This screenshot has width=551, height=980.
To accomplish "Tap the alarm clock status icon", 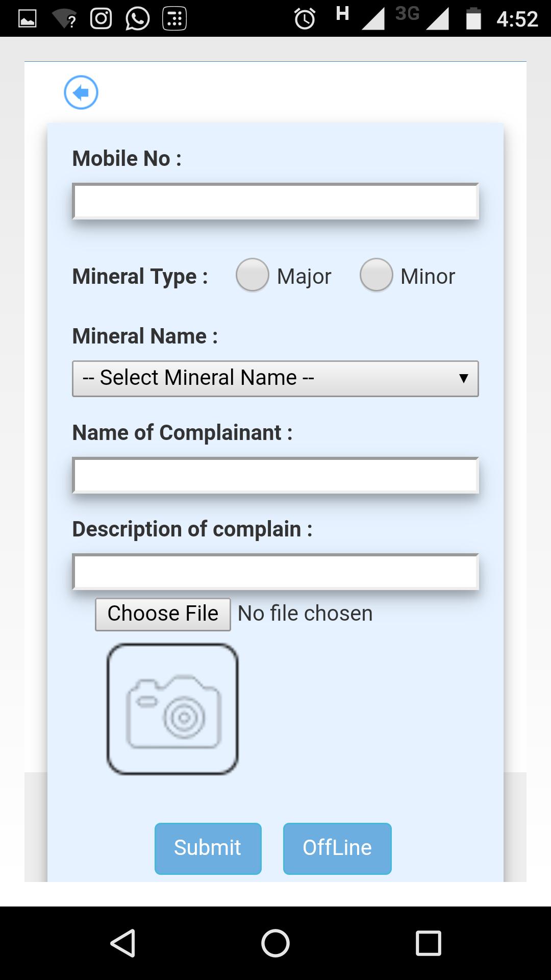I will click(x=305, y=19).
